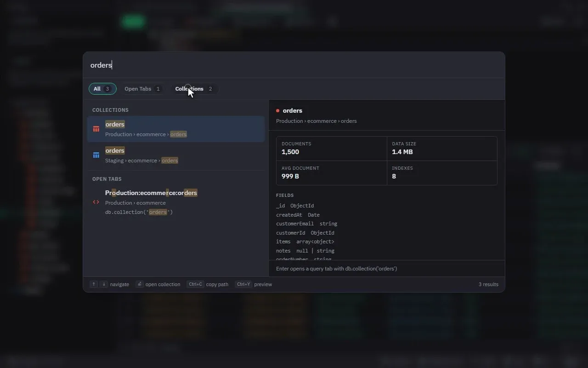Click the Indexes 8 stat cell
This screenshot has width=588, height=368.
[442, 173]
